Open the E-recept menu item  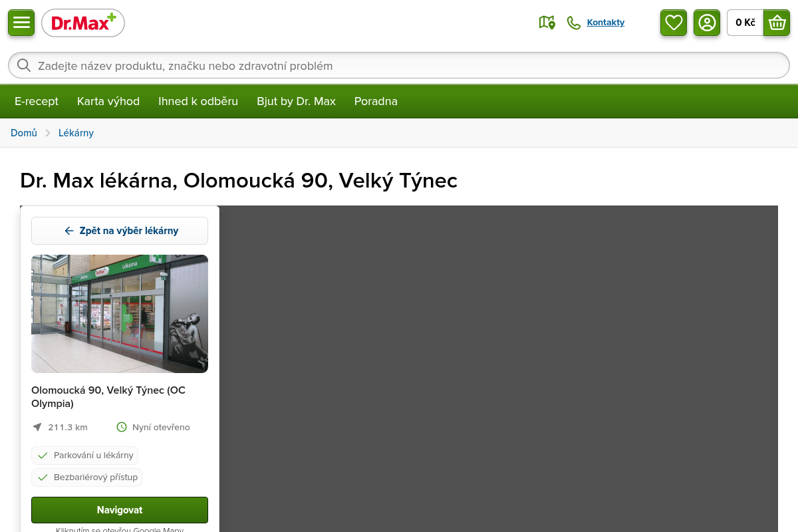click(37, 101)
